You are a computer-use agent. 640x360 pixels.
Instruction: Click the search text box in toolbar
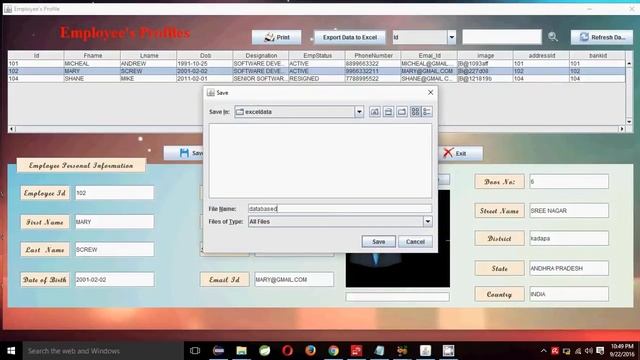(x=502, y=37)
